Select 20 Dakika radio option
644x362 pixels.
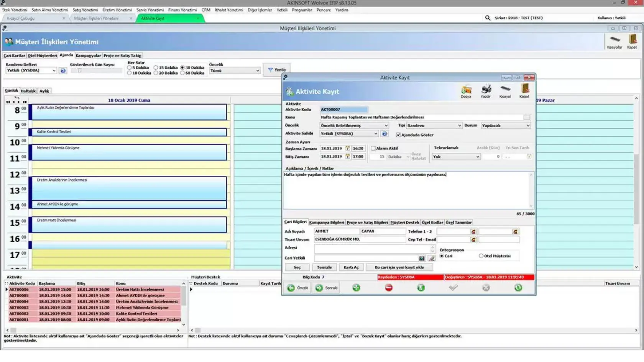(156, 73)
